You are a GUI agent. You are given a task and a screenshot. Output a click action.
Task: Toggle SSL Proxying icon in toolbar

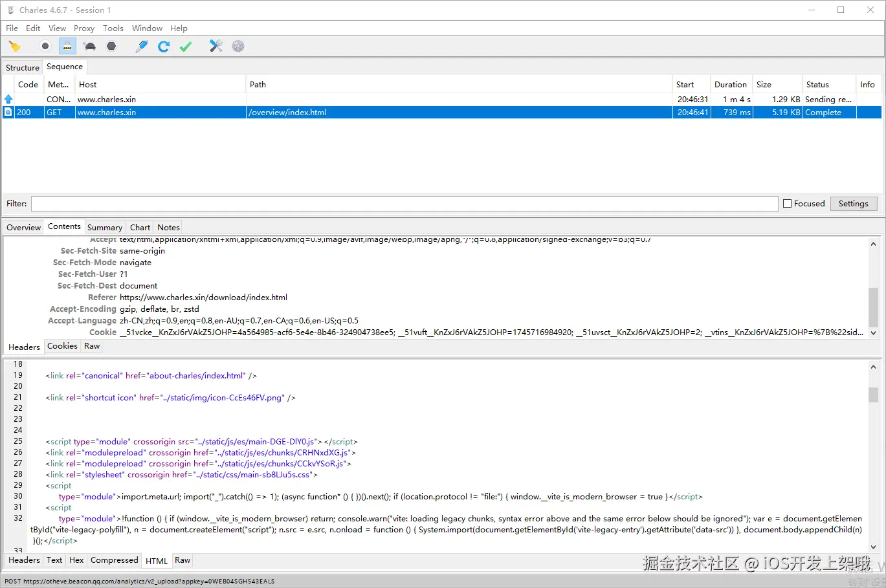tap(67, 46)
